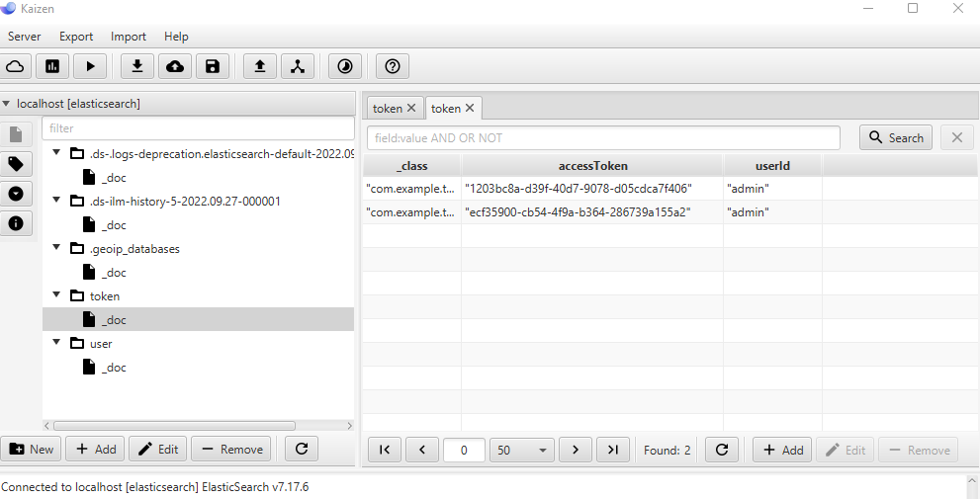
Task: Click the download export toolbar icon
Action: 137,66
